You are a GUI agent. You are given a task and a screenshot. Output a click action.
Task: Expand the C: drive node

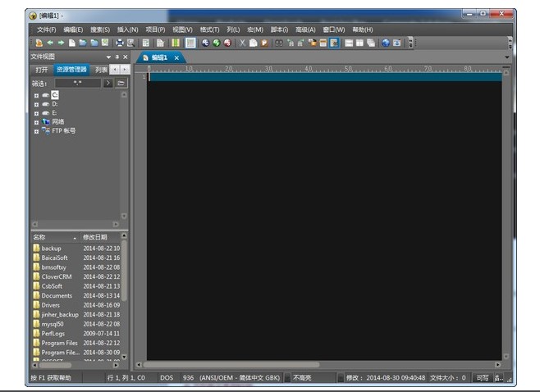[36, 95]
